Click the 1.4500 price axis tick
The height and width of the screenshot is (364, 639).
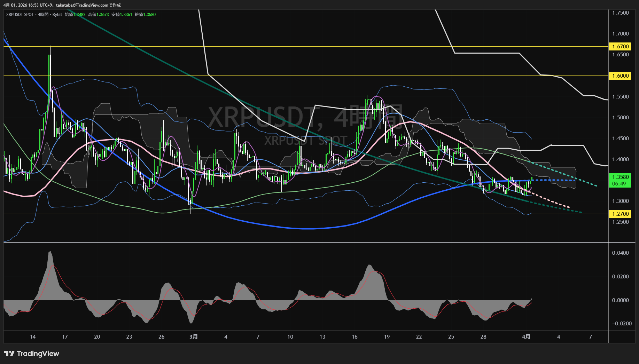coord(621,139)
